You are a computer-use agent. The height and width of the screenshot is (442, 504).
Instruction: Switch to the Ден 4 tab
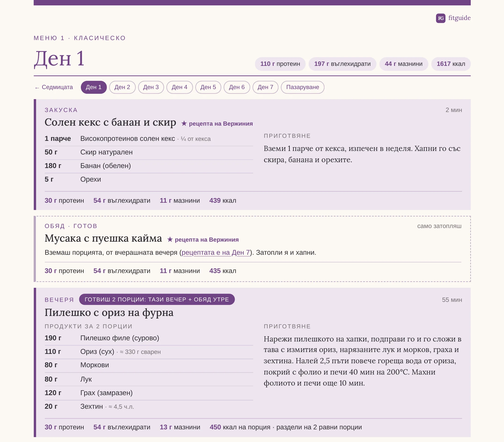click(x=180, y=87)
